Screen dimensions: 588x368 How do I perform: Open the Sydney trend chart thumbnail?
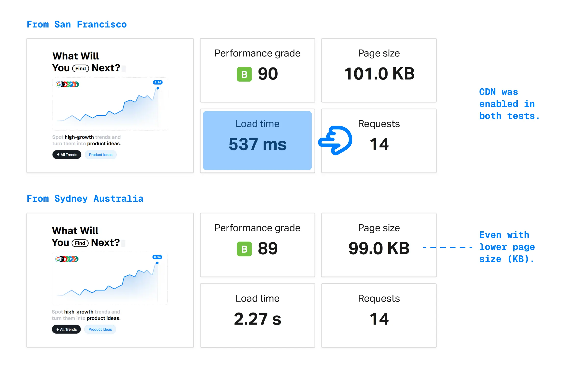coord(110,278)
